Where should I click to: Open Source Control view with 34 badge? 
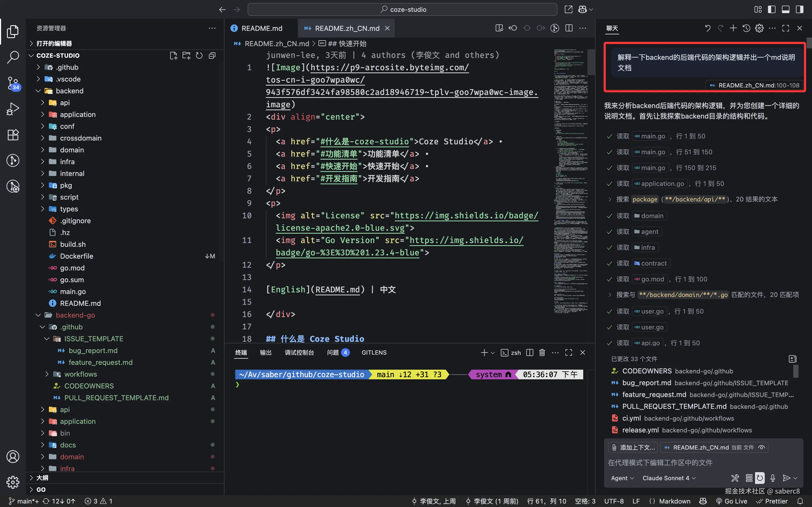click(x=13, y=83)
